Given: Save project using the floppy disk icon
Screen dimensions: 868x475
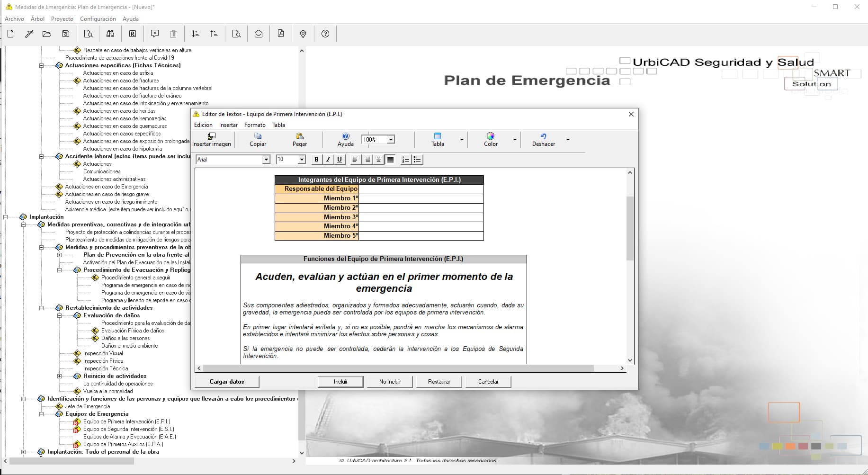Looking at the screenshot, I should click(x=66, y=34).
